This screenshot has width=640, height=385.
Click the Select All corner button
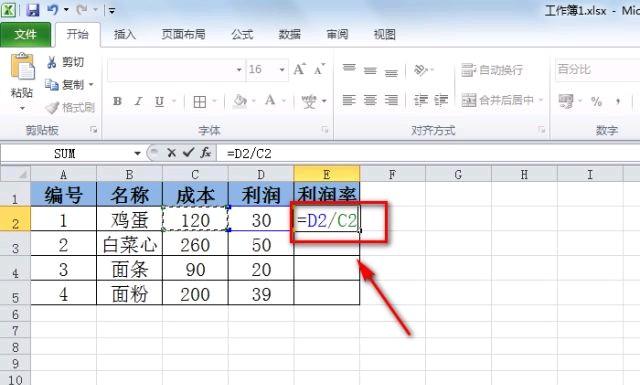tap(16, 174)
